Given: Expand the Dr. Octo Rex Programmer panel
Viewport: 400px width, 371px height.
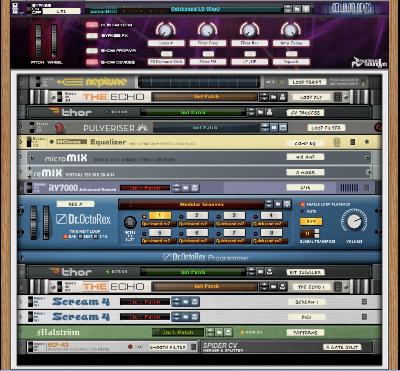Looking at the screenshot, I should pos(22,257).
